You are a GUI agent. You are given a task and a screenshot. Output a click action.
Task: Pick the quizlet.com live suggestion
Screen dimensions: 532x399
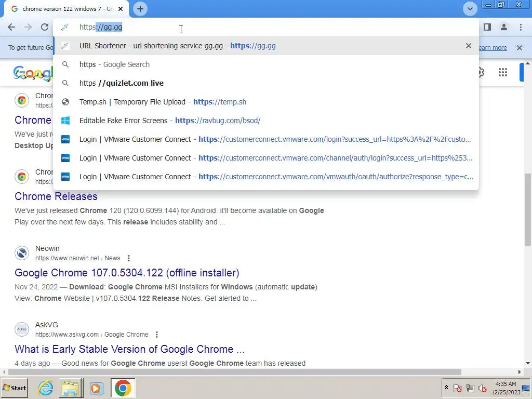[x=266, y=83]
